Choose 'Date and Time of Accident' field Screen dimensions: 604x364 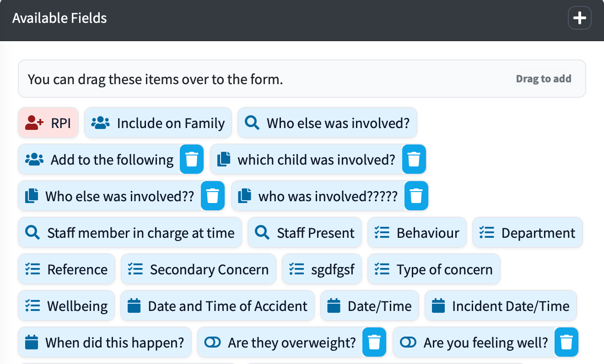click(218, 306)
